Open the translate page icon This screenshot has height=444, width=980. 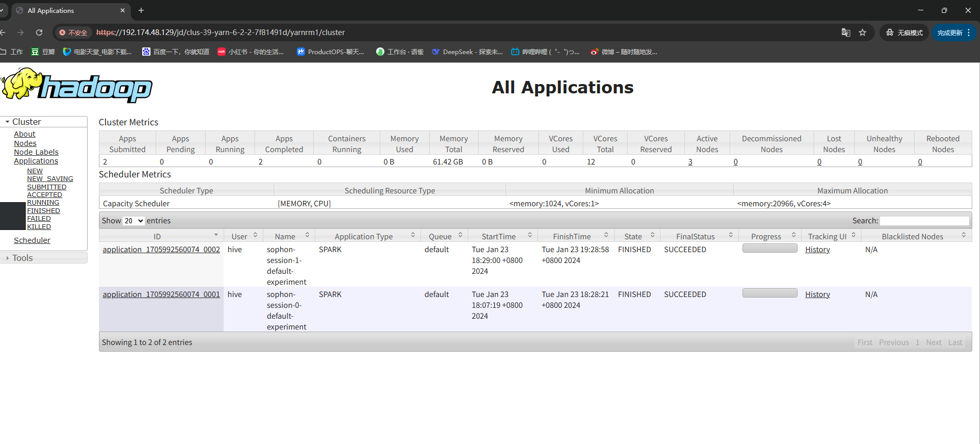coord(846,32)
